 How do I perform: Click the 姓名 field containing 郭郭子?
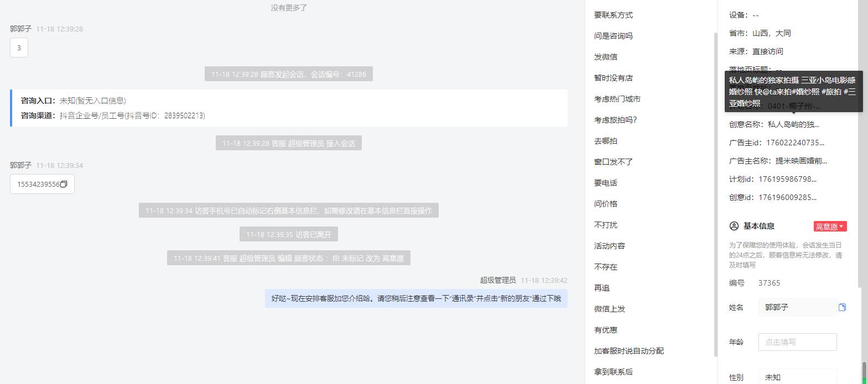pos(797,307)
